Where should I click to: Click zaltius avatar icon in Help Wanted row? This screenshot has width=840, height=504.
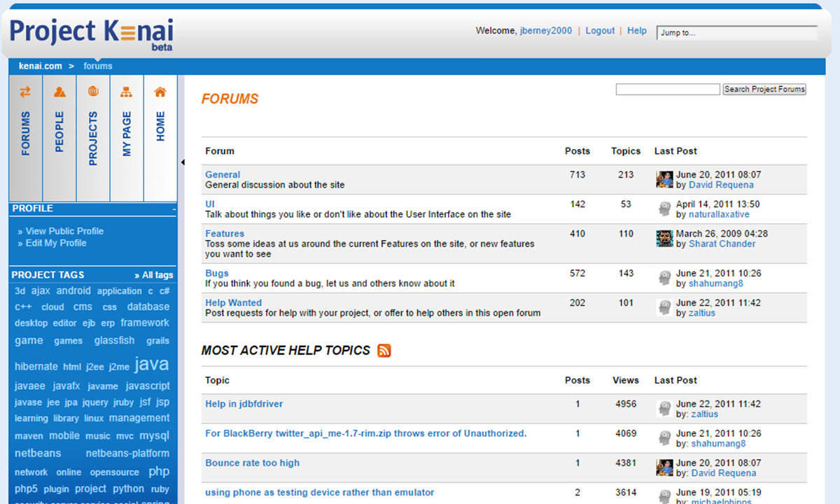point(665,307)
